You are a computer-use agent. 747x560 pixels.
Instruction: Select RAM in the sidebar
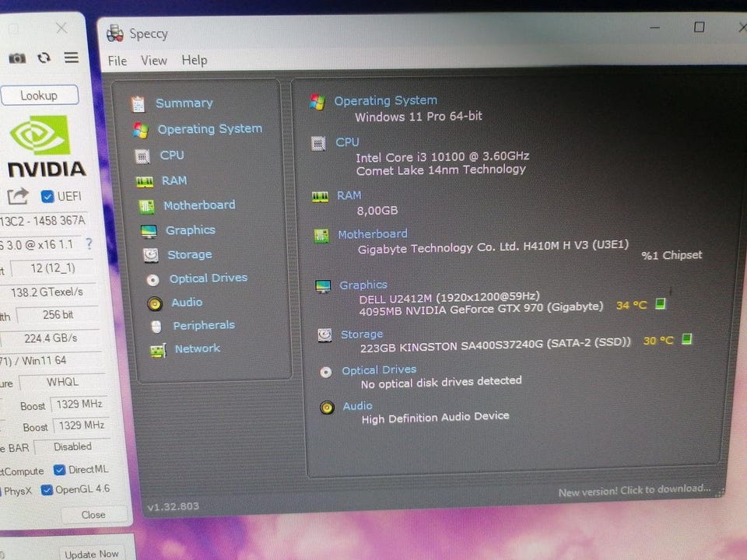(x=174, y=180)
